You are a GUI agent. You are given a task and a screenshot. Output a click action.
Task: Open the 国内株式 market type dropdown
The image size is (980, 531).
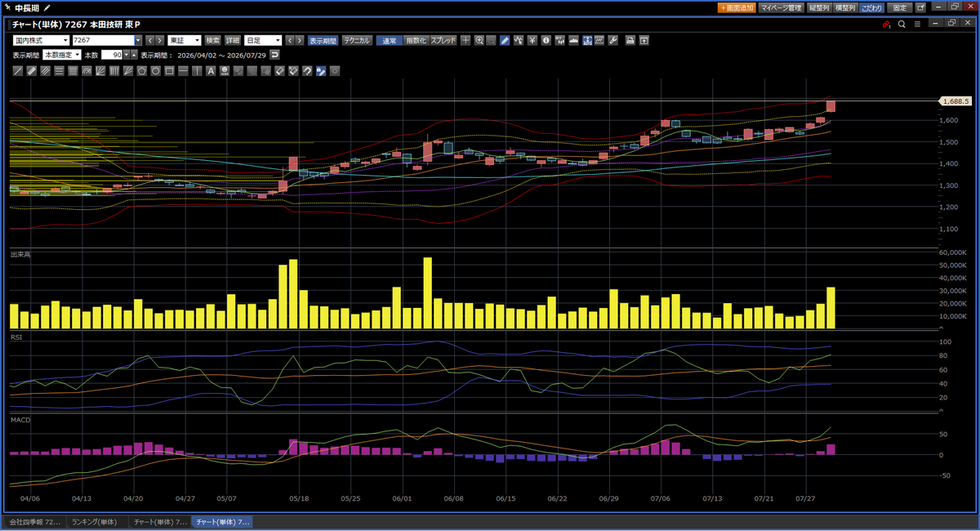41,40
